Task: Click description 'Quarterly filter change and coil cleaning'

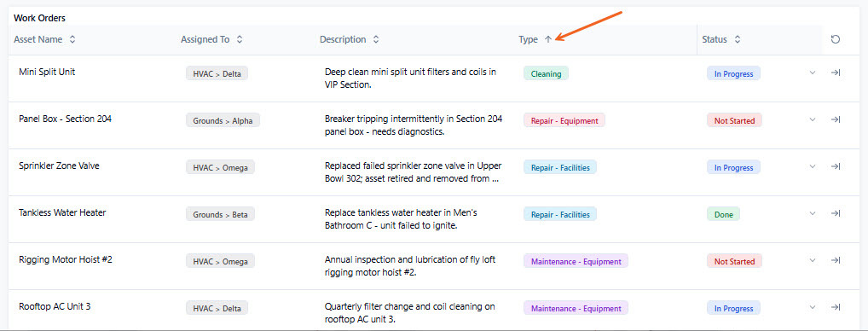Action: click(x=410, y=313)
